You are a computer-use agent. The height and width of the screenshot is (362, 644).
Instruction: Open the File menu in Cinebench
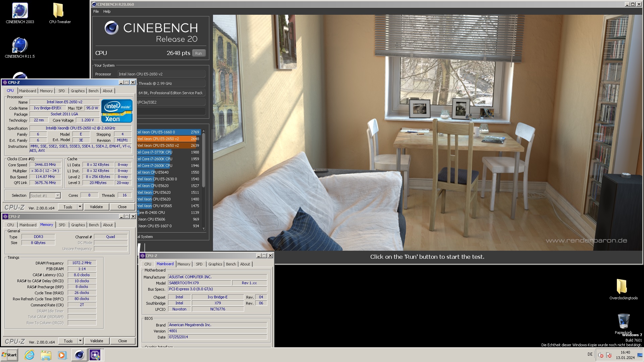click(x=96, y=11)
